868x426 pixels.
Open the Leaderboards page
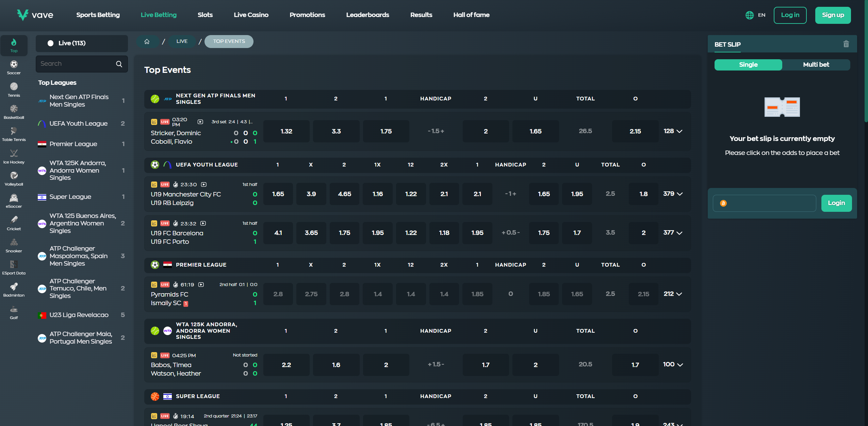(367, 15)
